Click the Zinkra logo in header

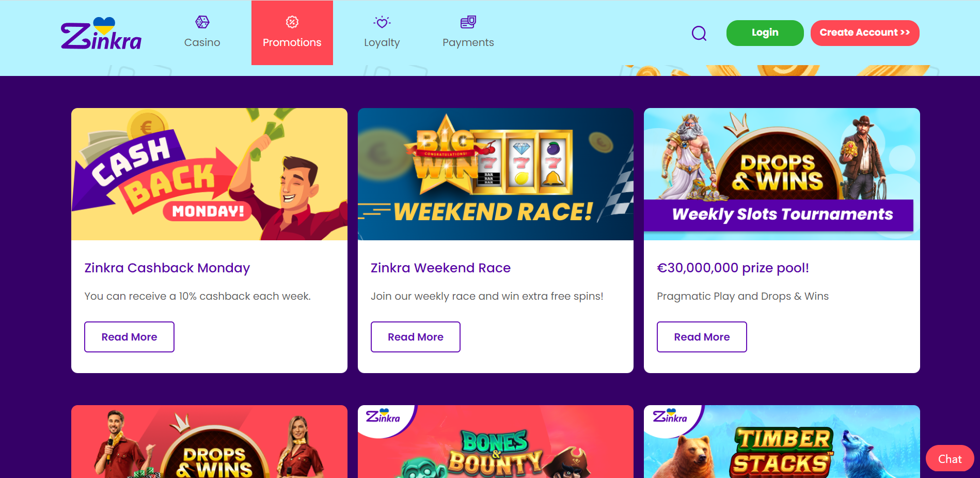pyautogui.click(x=101, y=34)
